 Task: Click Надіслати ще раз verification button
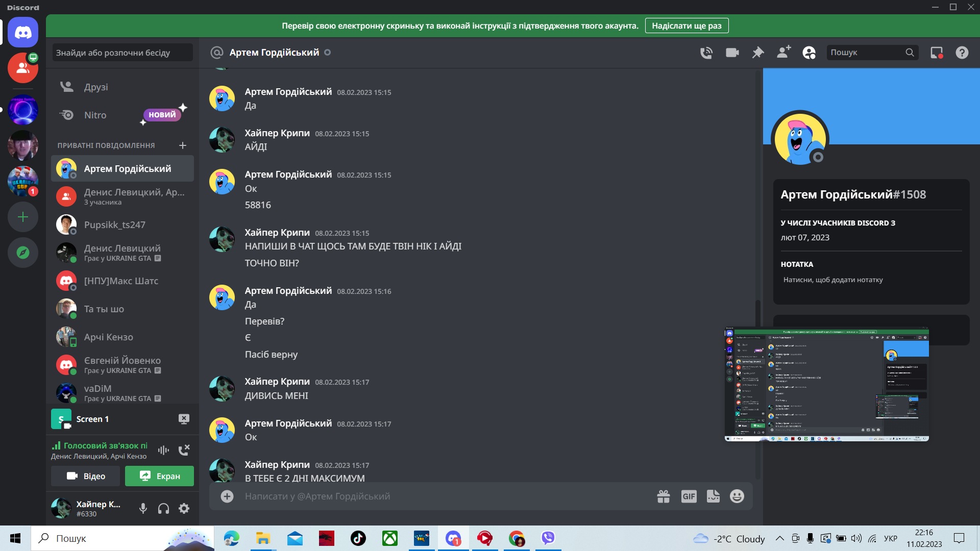click(x=687, y=26)
